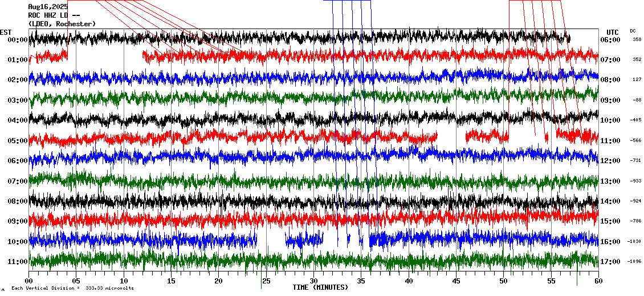The height and width of the screenshot is (296, 644).
Task: Click the Aug16,2025 date label
Action: click(47, 7)
